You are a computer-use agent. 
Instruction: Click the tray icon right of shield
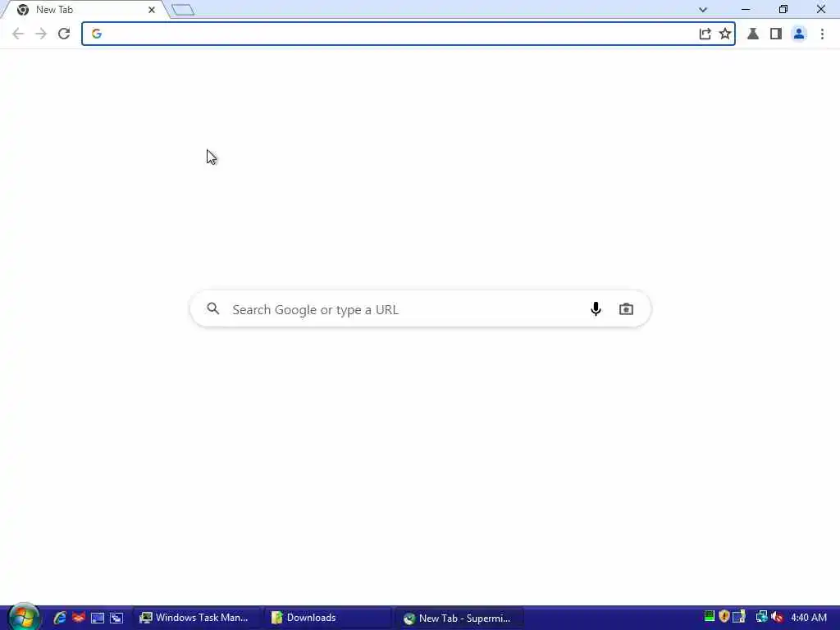pos(739,617)
